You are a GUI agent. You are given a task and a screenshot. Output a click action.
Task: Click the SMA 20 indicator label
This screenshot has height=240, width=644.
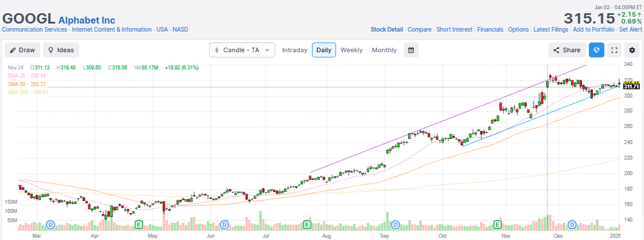(26, 76)
